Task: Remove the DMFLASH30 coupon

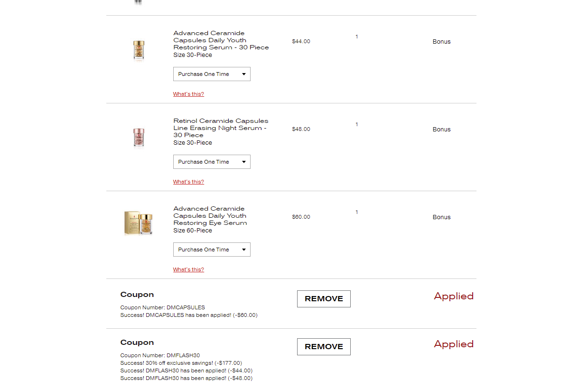Action: 324,347
